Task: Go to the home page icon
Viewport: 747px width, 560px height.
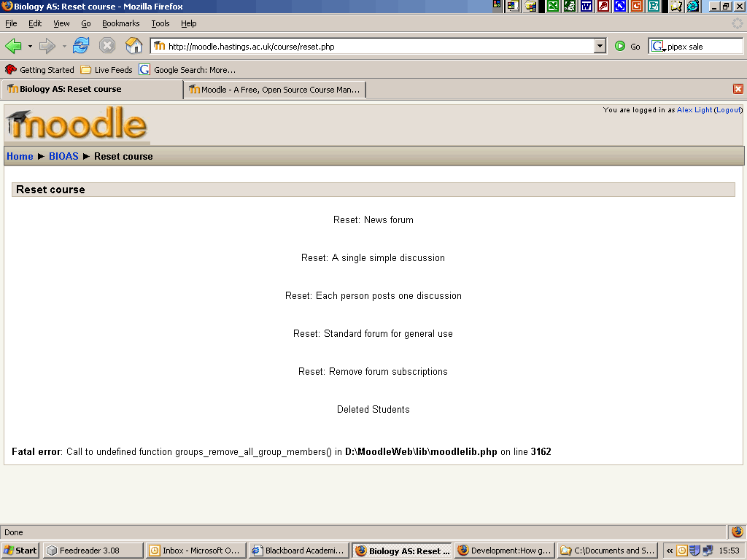Action: (x=134, y=46)
